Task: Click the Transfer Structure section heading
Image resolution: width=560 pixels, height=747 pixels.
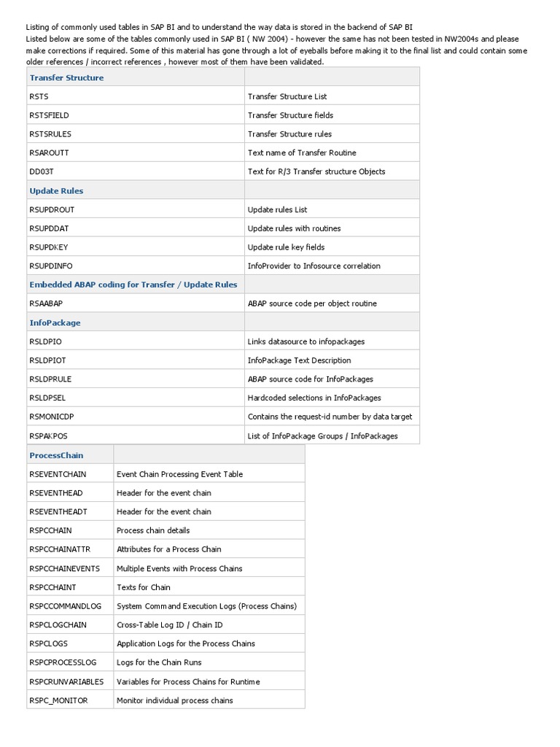Action: coord(66,77)
